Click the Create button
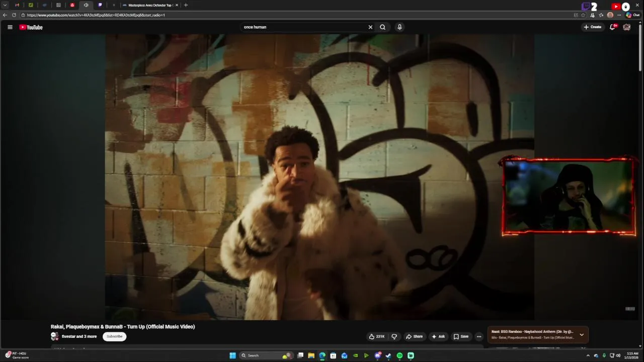 coord(593,27)
